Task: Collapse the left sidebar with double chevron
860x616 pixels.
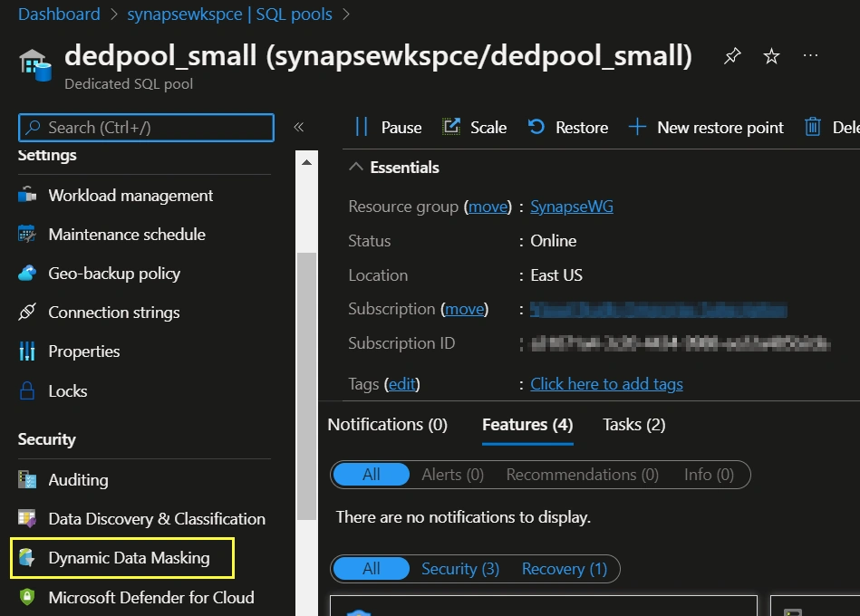Action: click(298, 127)
